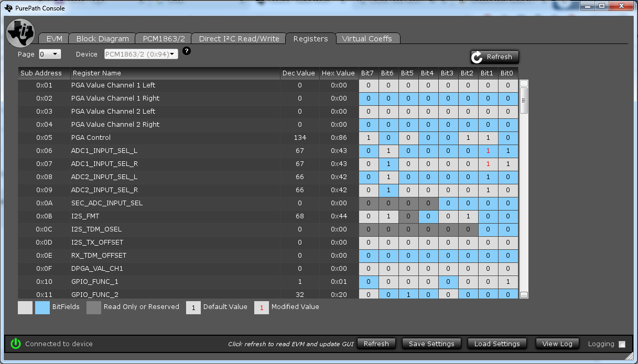The width and height of the screenshot is (638, 364).
Task: Click the hex value 0x86 cell
Action: pos(339,138)
